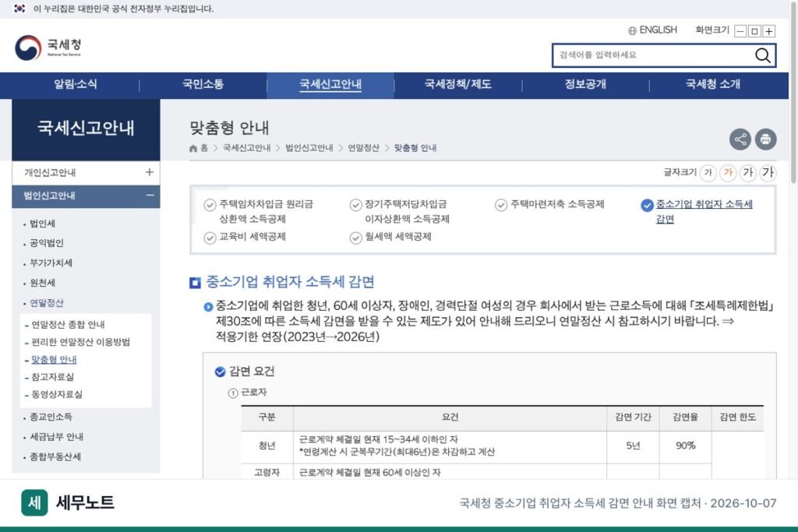Select 중소기업 취업자 소득세 감면 option

tap(697, 212)
